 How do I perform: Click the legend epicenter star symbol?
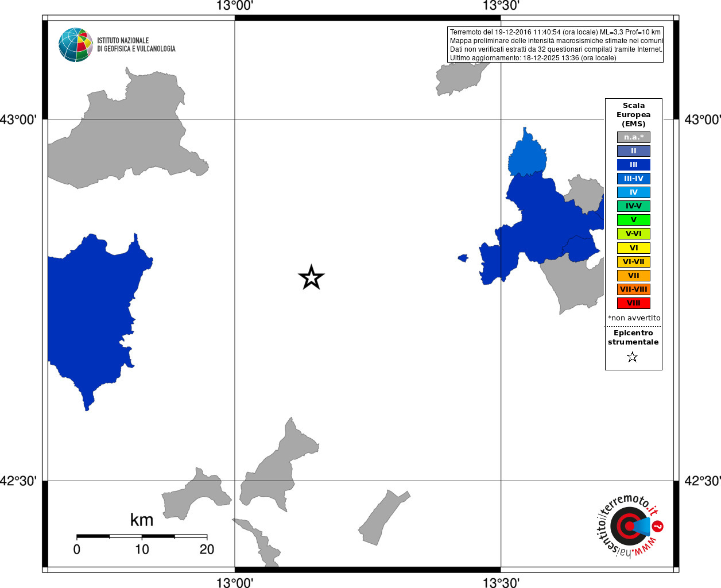coord(633,357)
